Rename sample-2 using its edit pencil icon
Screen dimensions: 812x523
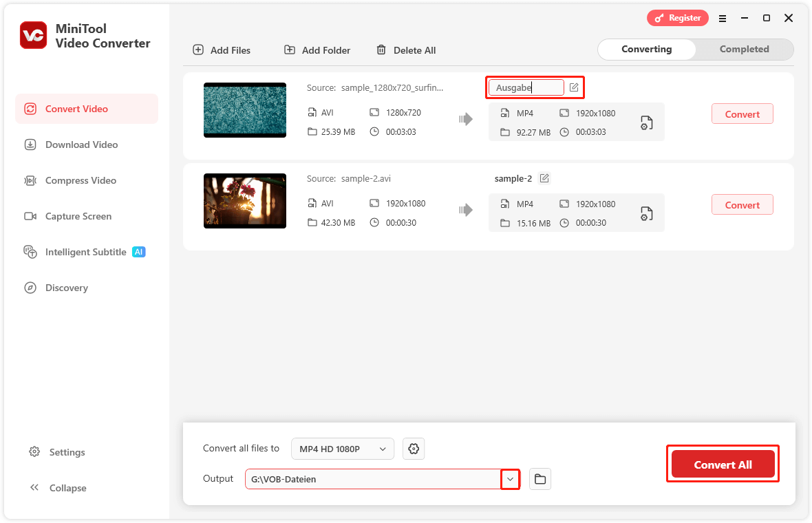[544, 178]
